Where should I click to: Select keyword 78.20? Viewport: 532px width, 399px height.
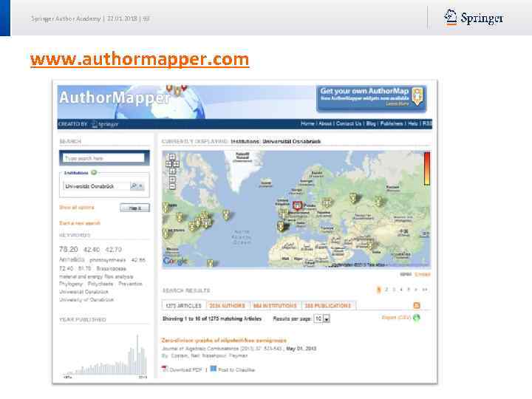coord(69,250)
